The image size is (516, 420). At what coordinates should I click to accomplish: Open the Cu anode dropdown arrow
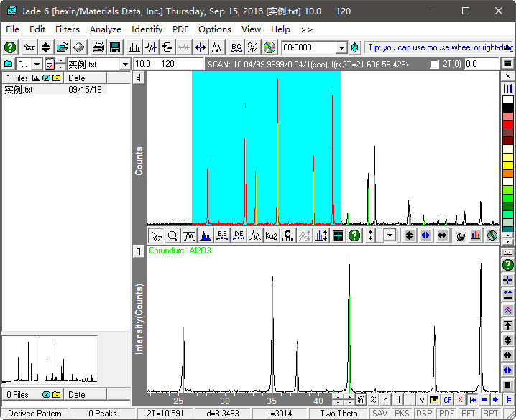37,64
